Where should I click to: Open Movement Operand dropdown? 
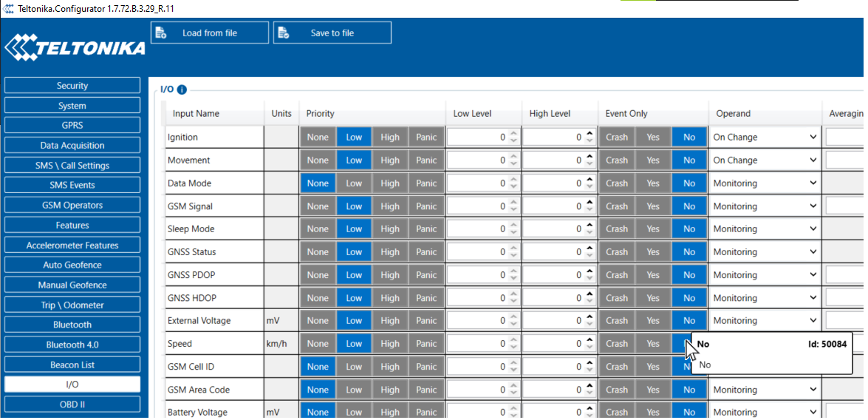(x=765, y=160)
